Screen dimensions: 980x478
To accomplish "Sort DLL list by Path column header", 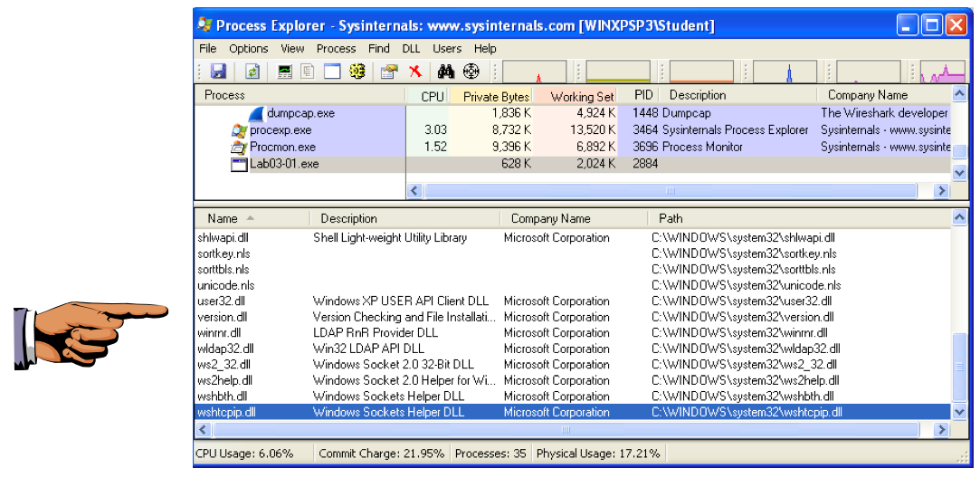I will tap(799, 218).
